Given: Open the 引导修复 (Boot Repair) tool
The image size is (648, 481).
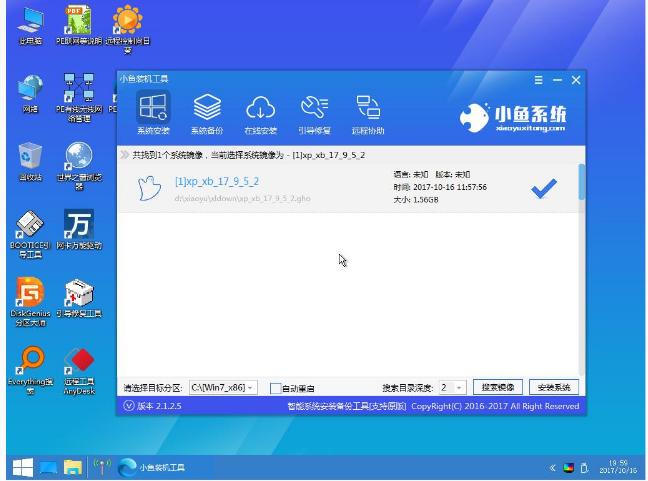Looking at the screenshot, I should click(x=314, y=112).
